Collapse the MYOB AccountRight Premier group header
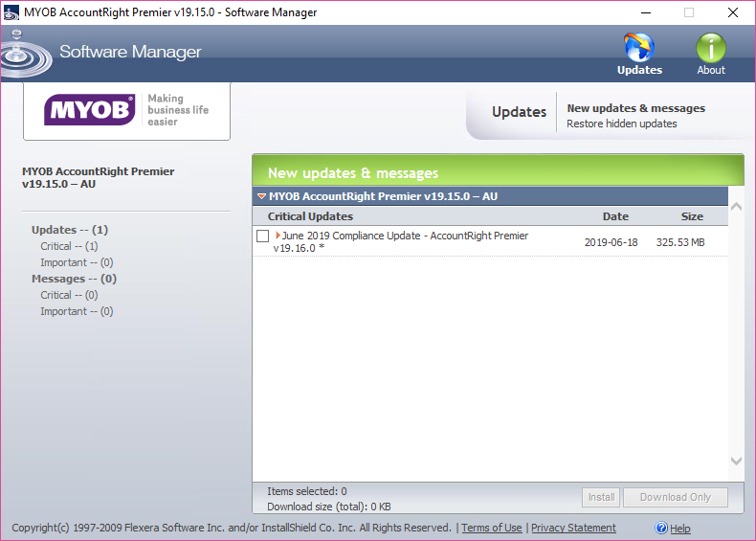Image resolution: width=756 pixels, height=541 pixels. point(261,196)
